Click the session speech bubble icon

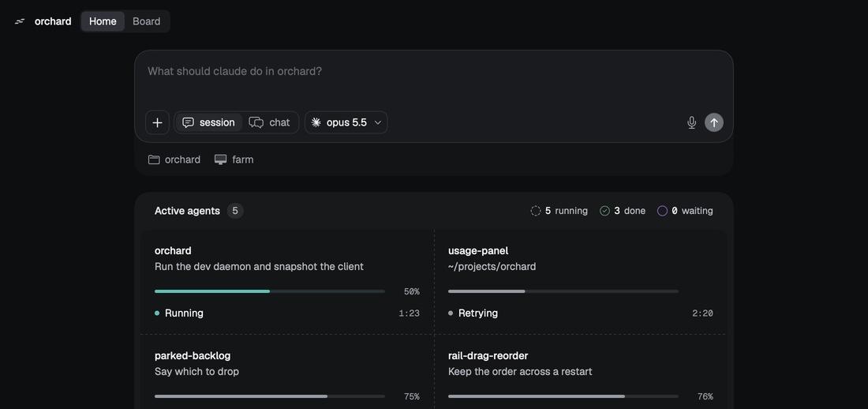189,122
